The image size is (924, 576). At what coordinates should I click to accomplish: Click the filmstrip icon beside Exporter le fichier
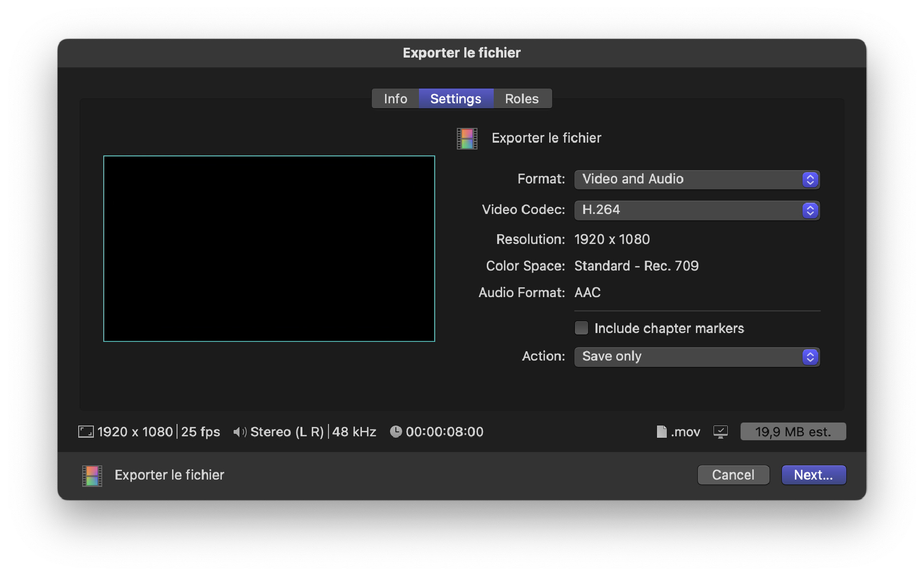coord(466,138)
